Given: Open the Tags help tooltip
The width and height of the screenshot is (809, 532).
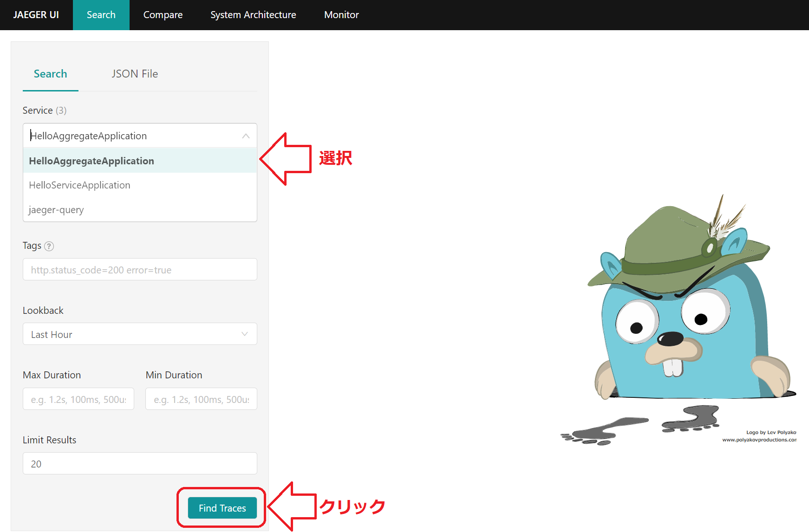Looking at the screenshot, I should coord(49,246).
